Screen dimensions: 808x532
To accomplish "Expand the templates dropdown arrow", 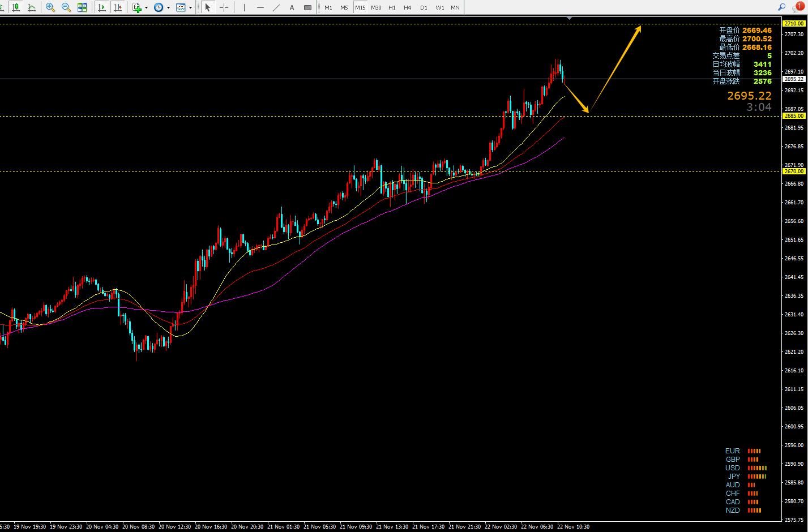I will tap(190, 7).
